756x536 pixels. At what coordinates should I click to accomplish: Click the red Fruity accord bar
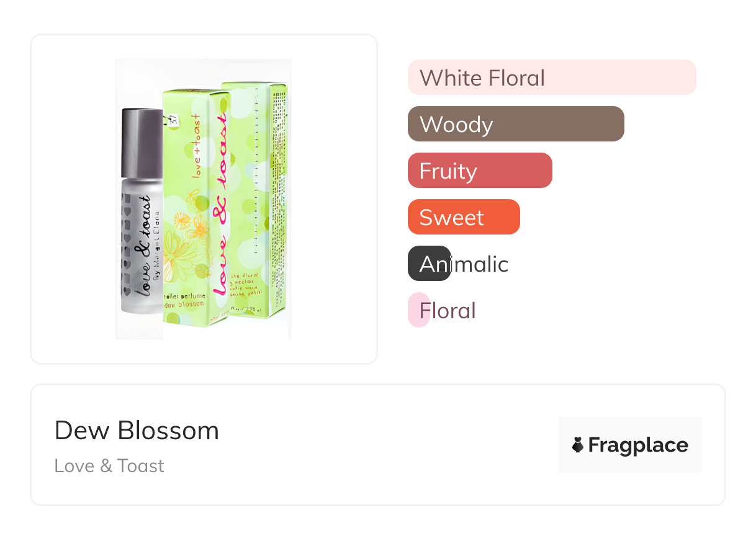479,171
